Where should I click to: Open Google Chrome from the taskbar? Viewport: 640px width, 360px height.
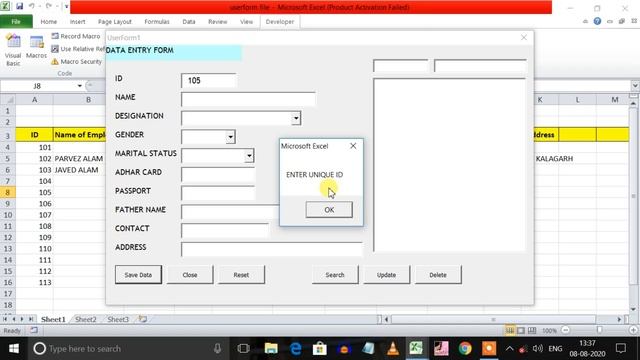pyautogui.click(x=465, y=349)
